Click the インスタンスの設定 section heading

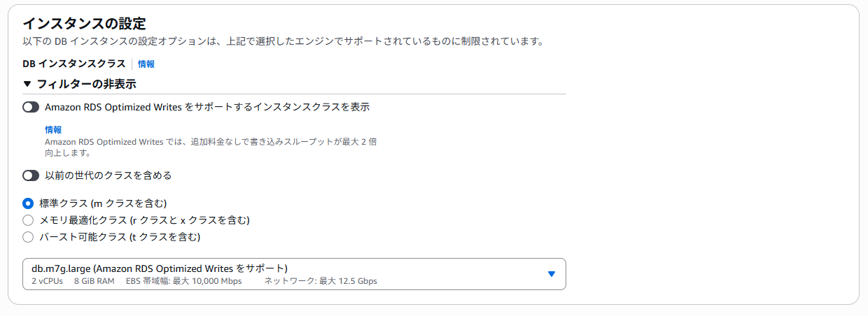click(89, 25)
